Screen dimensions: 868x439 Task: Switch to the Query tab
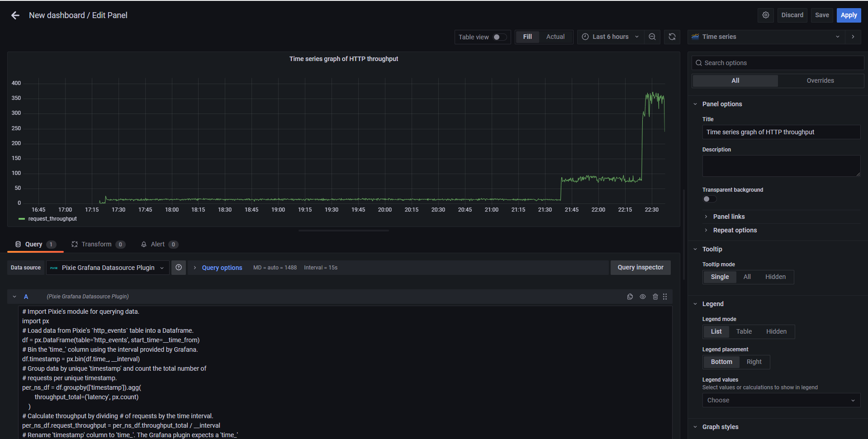click(x=35, y=244)
